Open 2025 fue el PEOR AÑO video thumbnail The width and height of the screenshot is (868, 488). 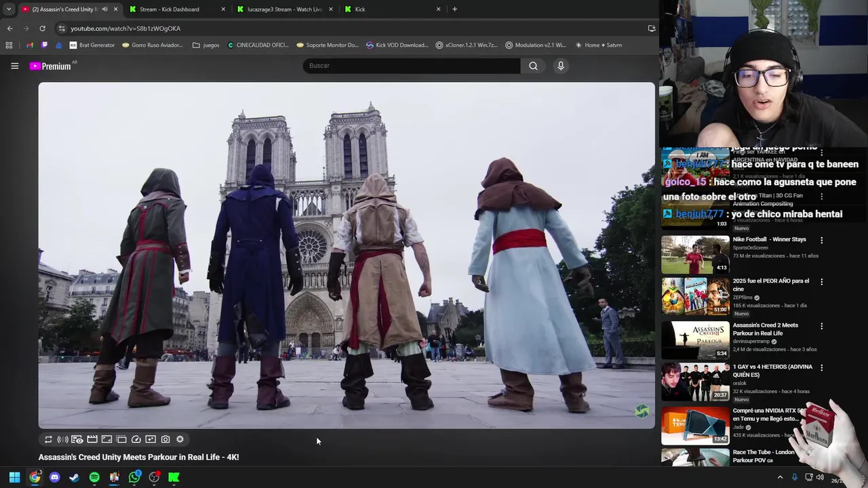pyautogui.click(x=695, y=296)
